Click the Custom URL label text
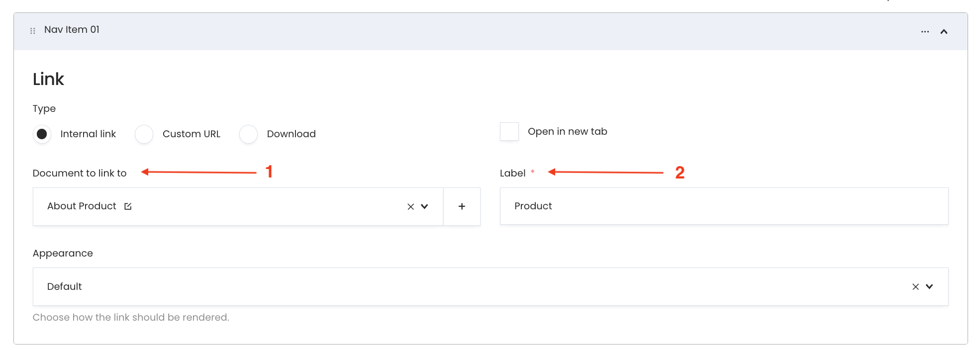 [x=191, y=134]
